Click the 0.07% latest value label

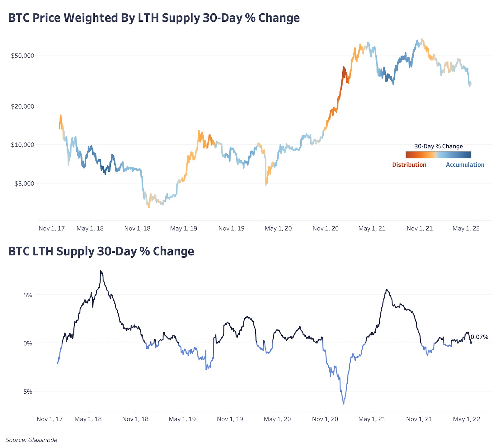(479, 337)
